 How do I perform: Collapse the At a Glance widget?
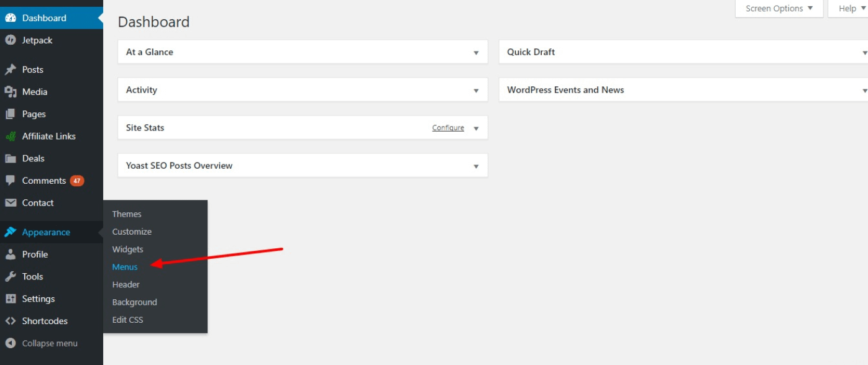click(x=476, y=52)
